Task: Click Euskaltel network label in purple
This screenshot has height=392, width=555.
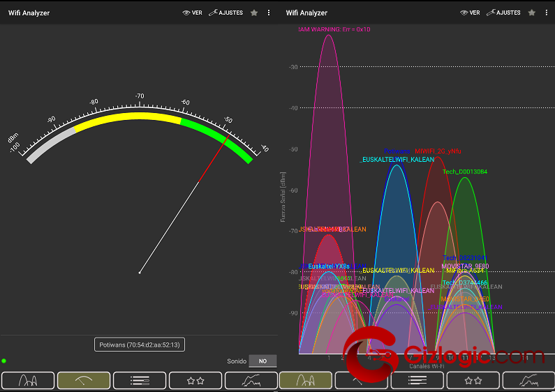Action: pyautogui.click(x=397, y=299)
